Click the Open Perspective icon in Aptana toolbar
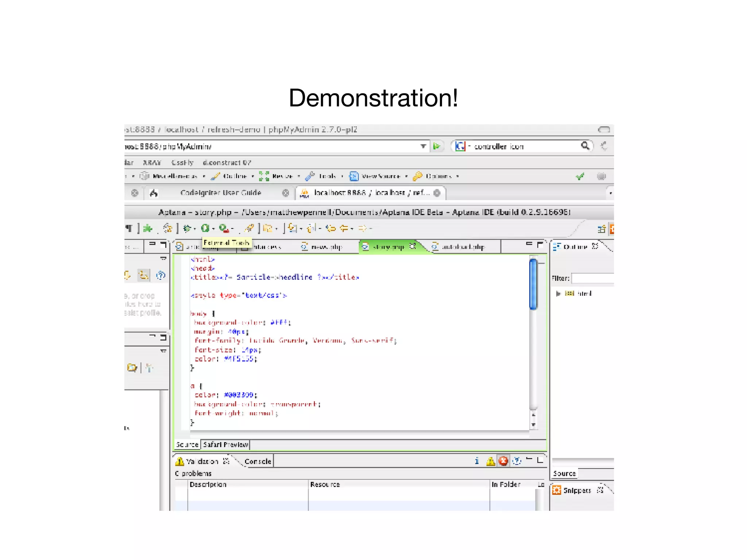Image resolution: width=747 pixels, height=560 pixels. click(601, 229)
